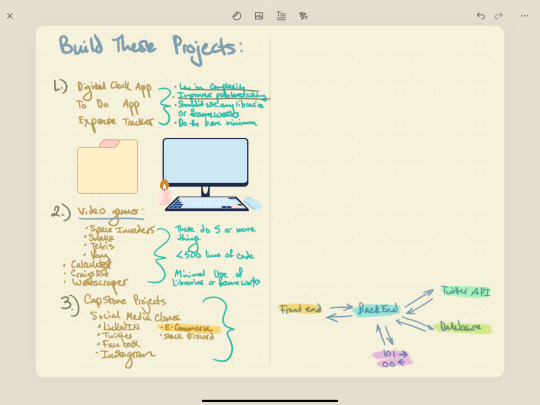Image resolution: width=540 pixels, height=405 pixels.
Task: Tap the 'Social Media Clones' text
Action: (x=134, y=316)
